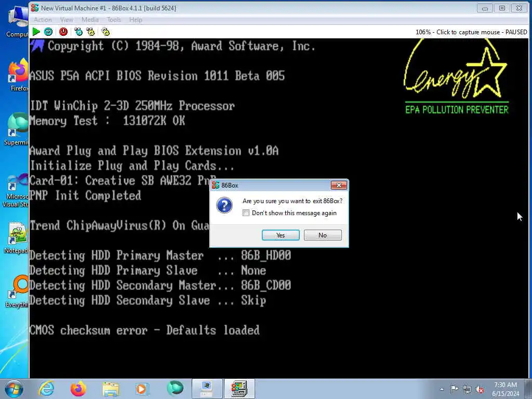Screen dimensions: 532x399
Task: Open the Help menu
Action: click(x=136, y=20)
